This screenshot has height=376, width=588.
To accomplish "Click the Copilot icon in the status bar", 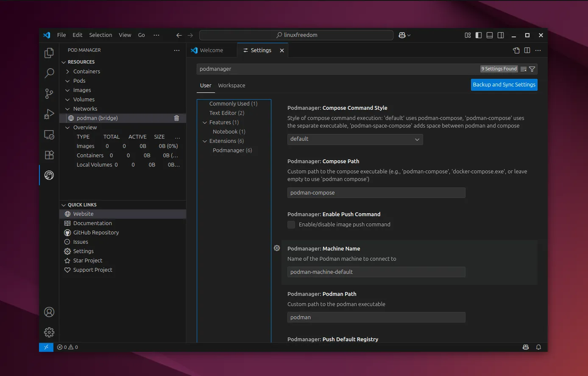I will [x=526, y=347].
